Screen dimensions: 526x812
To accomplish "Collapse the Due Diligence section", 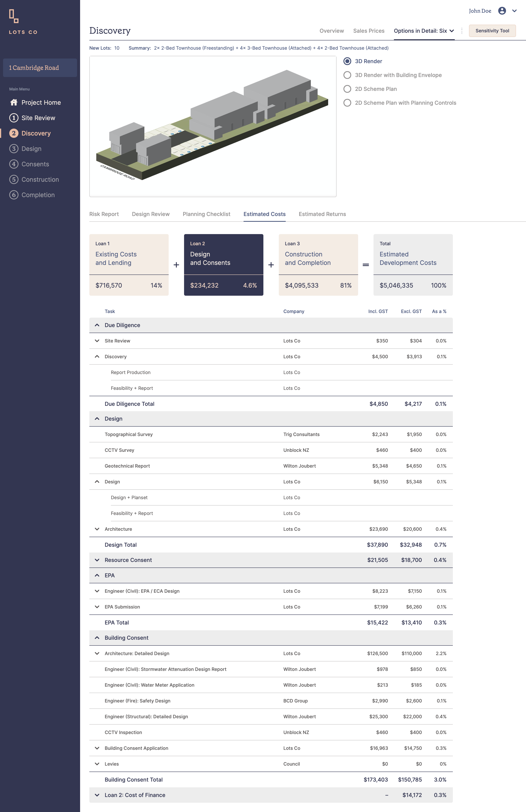I will pyautogui.click(x=97, y=325).
